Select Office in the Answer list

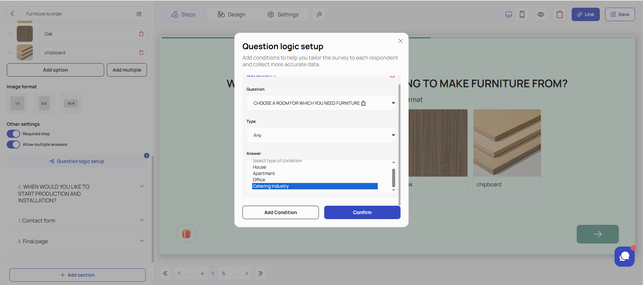[x=259, y=180]
